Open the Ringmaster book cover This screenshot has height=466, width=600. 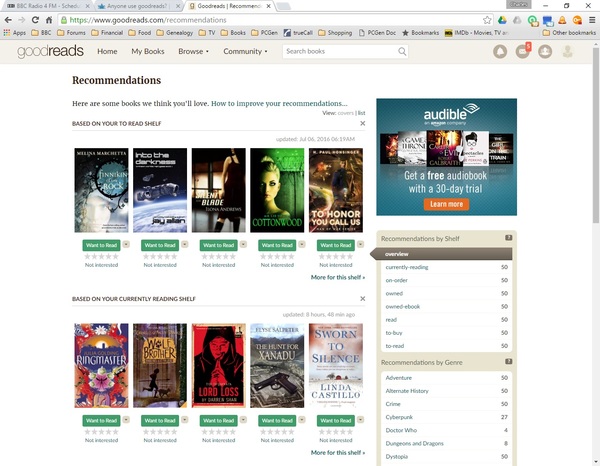pos(101,365)
